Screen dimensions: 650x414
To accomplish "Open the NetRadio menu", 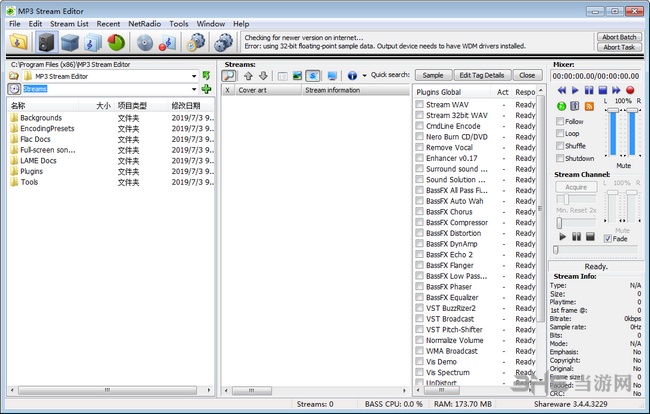I will [x=144, y=24].
